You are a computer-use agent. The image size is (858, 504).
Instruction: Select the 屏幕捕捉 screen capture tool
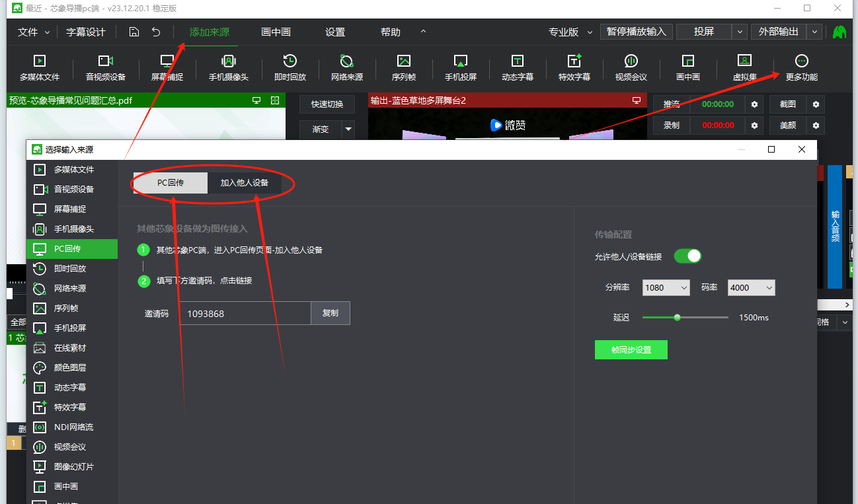point(167,67)
